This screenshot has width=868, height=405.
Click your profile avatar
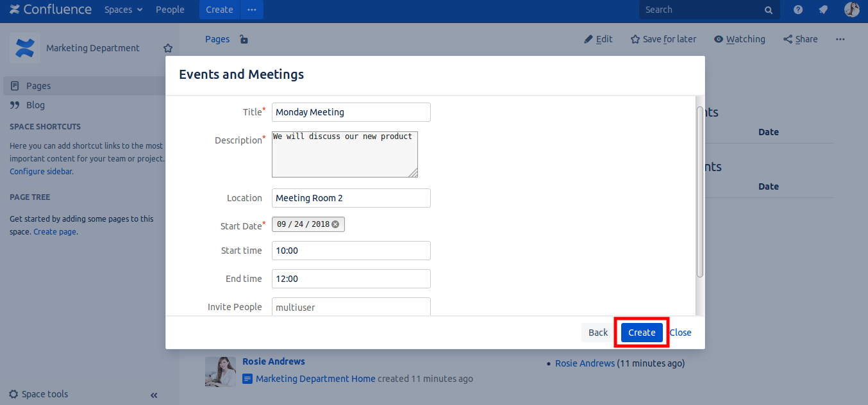[x=851, y=10]
